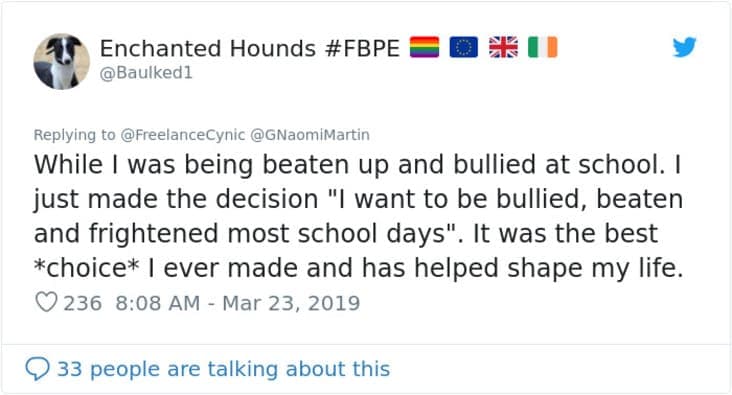Screen dimensions: 732x395
Task: Click the EU flag emoji
Action: 464,47
